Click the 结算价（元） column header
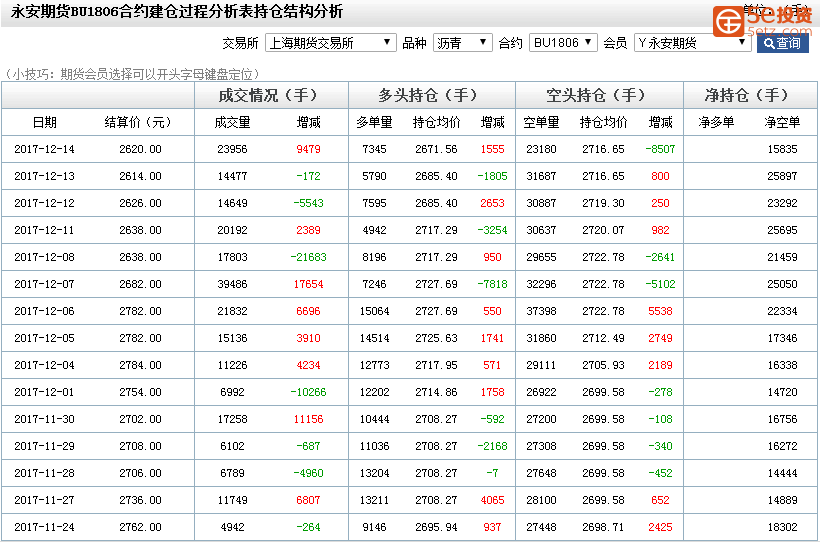The height and width of the screenshot is (542, 820). pos(138,122)
